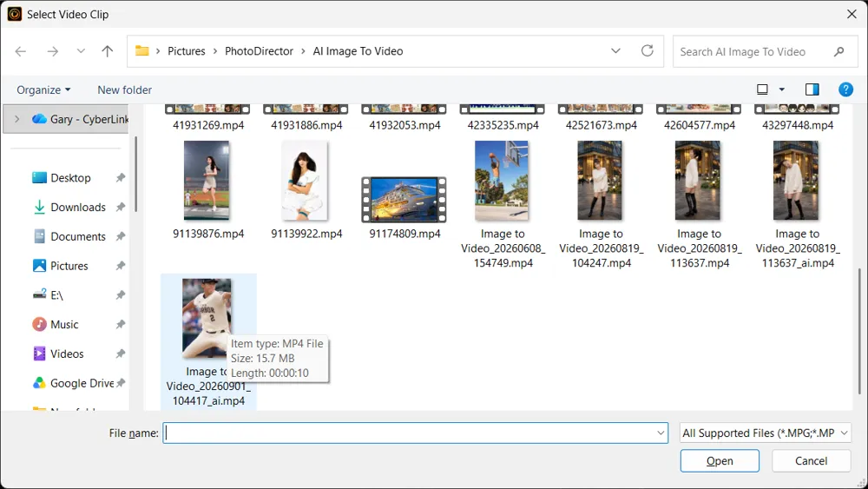Click the 41931886.mp4 file name
This screenshot has width=868, height=489.
pos(306,125)
